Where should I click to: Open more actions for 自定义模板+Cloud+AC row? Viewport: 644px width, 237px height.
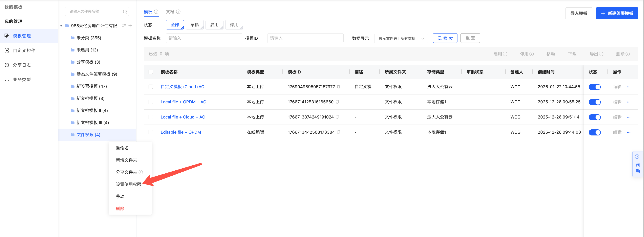[629, 87]
